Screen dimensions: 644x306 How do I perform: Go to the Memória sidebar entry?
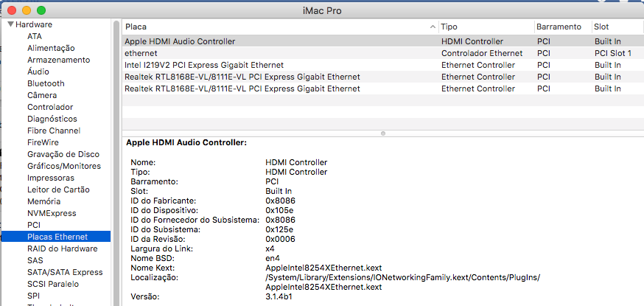pyautogui.click(x=43, y=201)
